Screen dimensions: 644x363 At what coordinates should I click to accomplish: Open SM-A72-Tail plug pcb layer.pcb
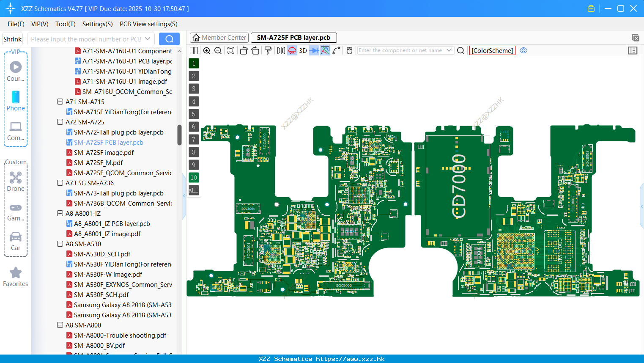118,132
